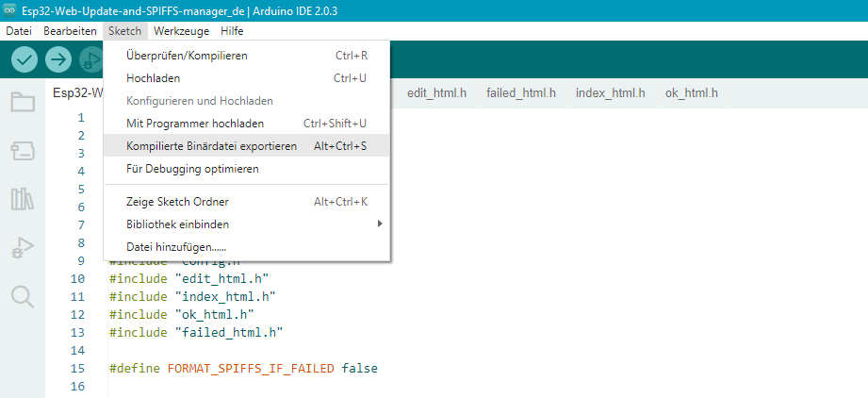Screen dimensions: 868x398
Task: Open the Sketchbook folder sidebar icon
Action: click(23, 102)
